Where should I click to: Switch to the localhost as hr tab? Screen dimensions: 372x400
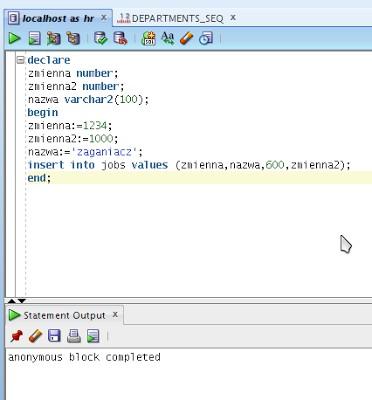tap(58, 18)
